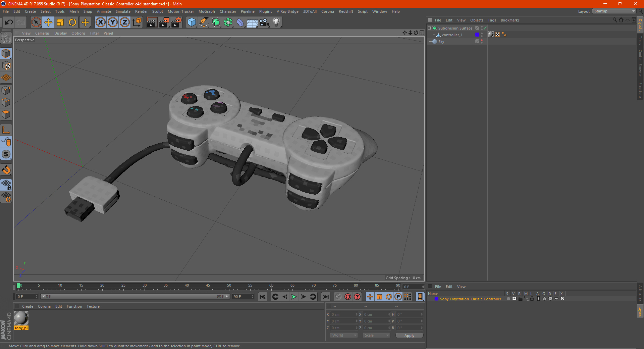
Task: Click the Coordinate System icon
Action: 137,22
